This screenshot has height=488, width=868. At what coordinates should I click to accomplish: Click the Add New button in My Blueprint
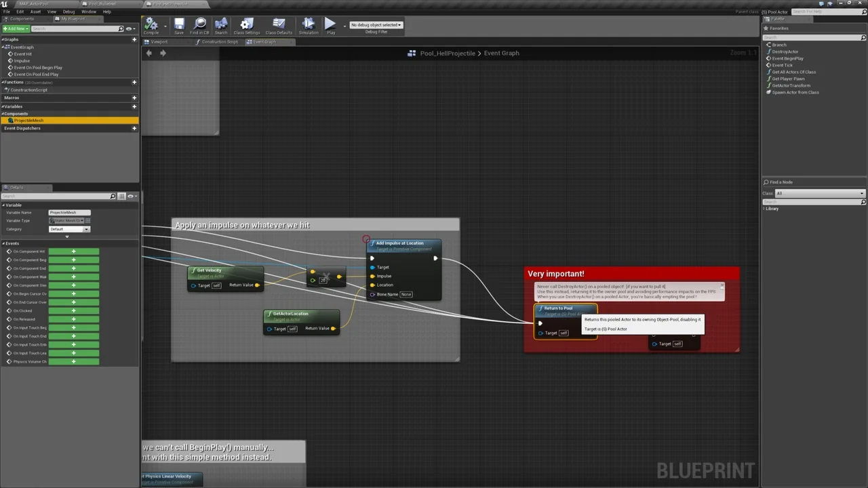(16, 28)
